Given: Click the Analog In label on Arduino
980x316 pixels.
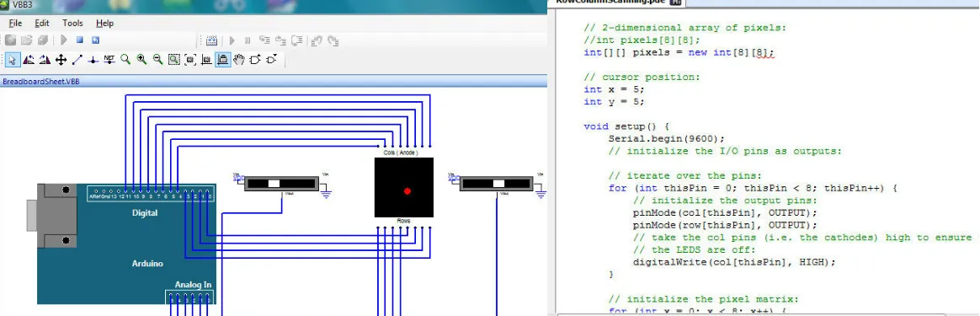Looking at the screenshot, I should 193,285.
